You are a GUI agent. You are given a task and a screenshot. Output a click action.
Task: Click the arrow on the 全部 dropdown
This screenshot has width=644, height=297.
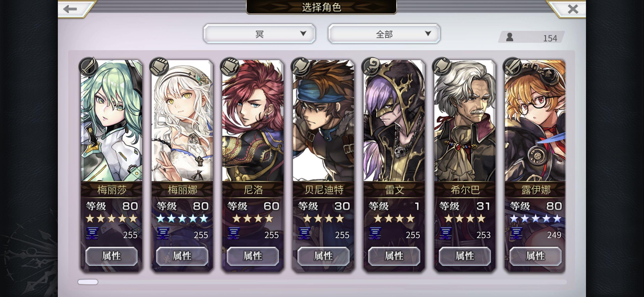pos(428,33)
